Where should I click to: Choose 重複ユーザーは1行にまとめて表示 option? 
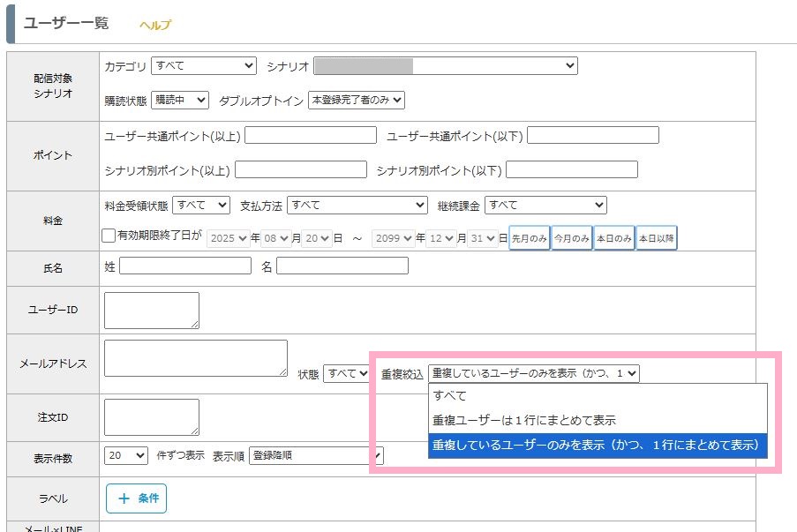coord(523,421)
